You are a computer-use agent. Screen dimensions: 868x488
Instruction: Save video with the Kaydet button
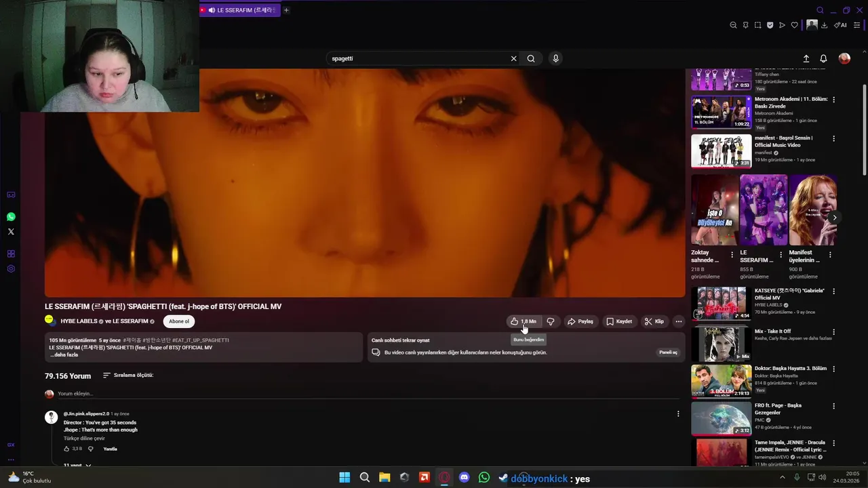tap(619, 321)
